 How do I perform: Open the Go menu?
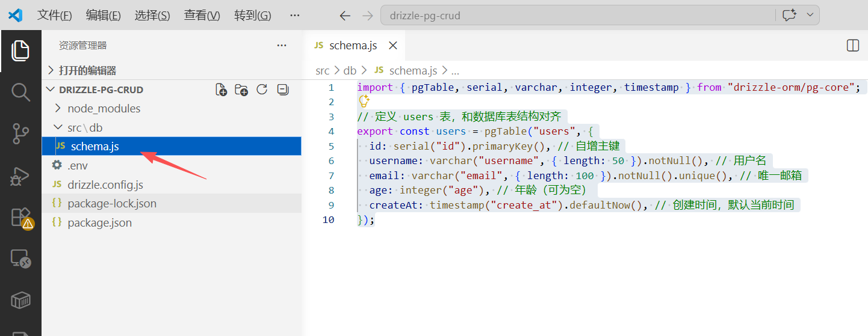[x=252, y=16]
